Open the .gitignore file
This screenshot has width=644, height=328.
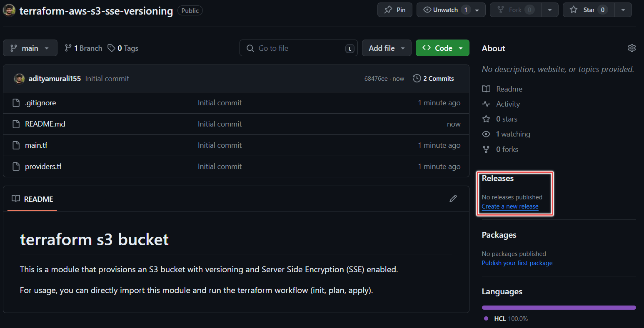(40, 103)
